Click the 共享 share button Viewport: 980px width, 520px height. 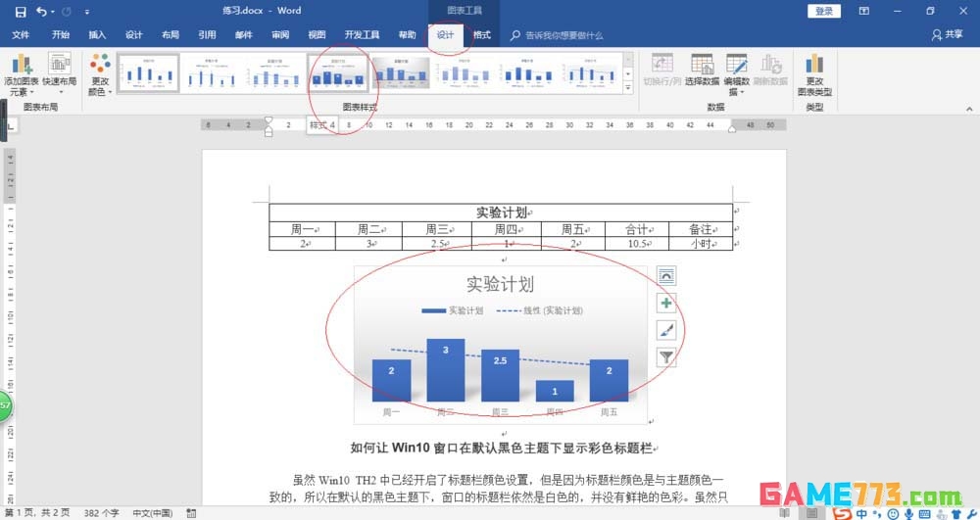948,35
